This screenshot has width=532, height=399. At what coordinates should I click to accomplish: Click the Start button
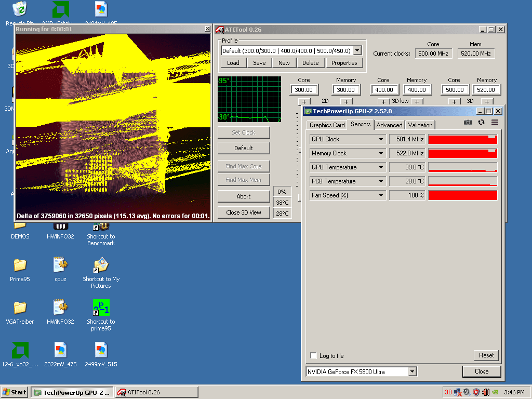[x=15, y=393]
